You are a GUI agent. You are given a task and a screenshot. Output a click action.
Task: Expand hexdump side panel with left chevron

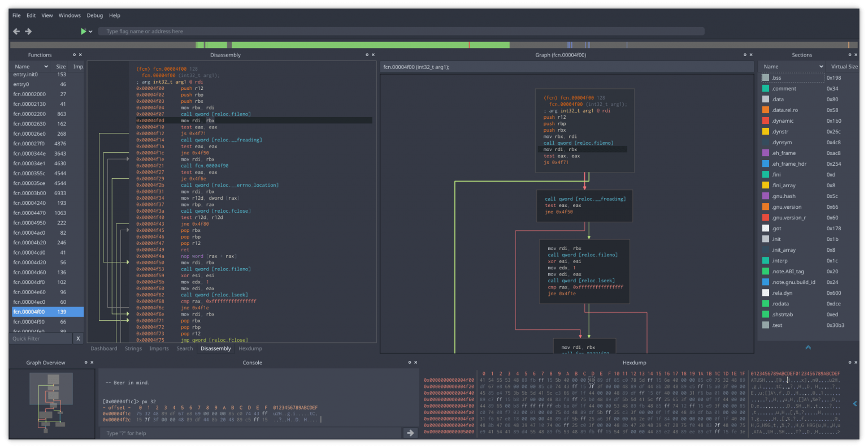[854, 404]
